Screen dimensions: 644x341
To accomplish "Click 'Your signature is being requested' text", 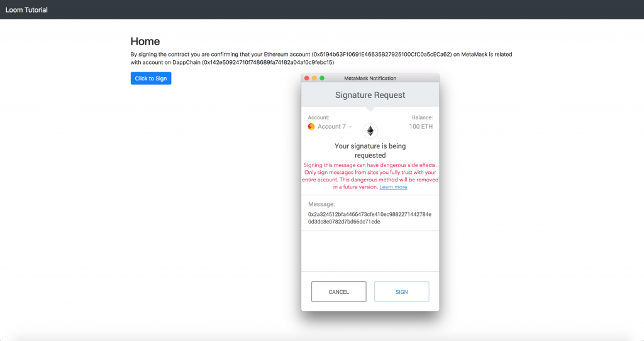I will point(370,151).
